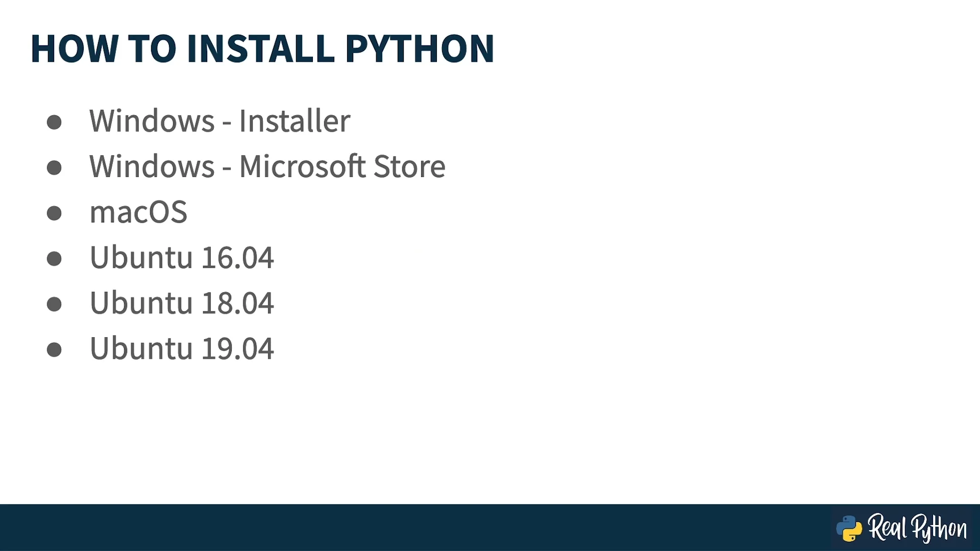Viewport: 980px width, 551px height.
Task: Click the word INSTALL in the title
Action: coord(261,49)
